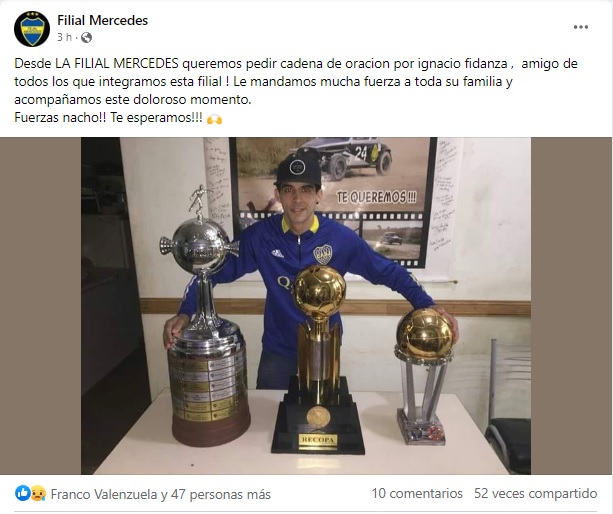Click the left gray photo margin

click(40, 306)
